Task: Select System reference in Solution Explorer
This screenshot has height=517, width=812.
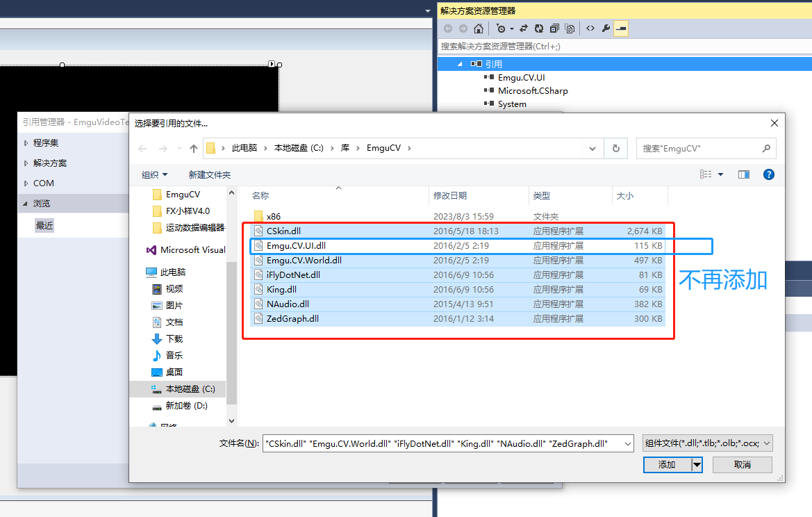Action: [512, 104]
